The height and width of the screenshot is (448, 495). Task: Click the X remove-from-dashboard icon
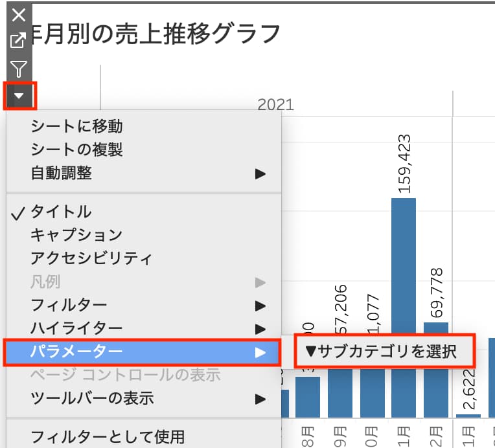pos(19,15)
